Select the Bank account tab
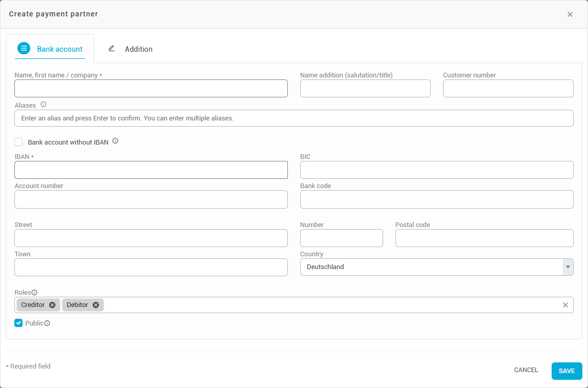This screenshot has height=388, width=588. coord(50,49)
